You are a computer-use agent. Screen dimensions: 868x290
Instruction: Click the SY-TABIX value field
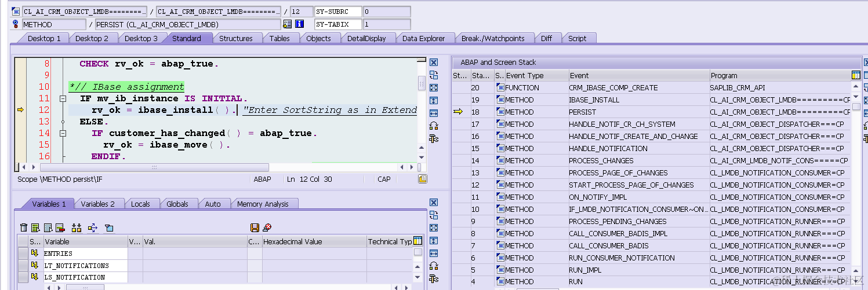click(387, 24)
